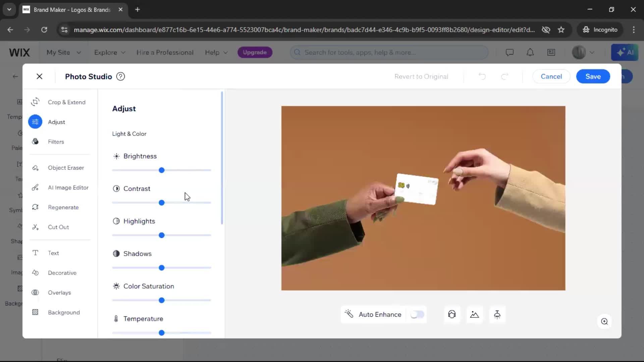Click the editor back arrow behind dialog
Viewport: 644px width, 362px height.
pos(15,76)
